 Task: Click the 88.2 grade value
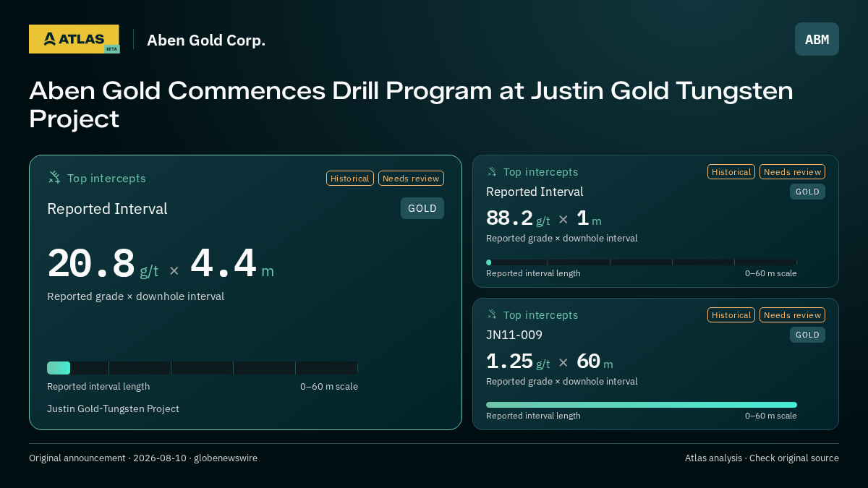509,218
